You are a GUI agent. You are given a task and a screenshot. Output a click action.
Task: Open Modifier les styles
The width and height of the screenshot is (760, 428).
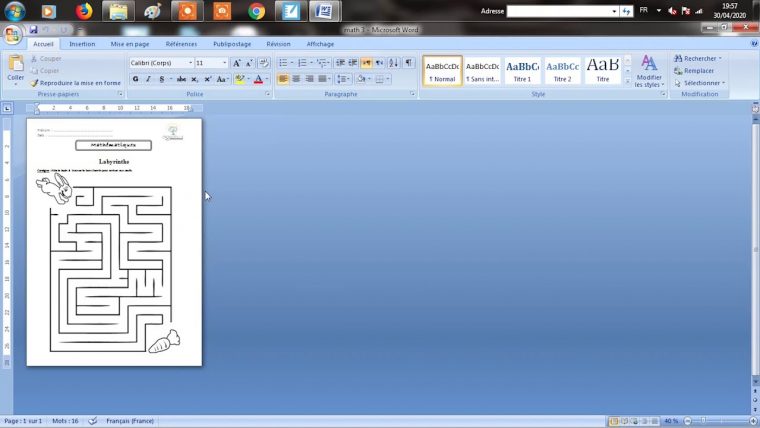(x=648, y=70)
